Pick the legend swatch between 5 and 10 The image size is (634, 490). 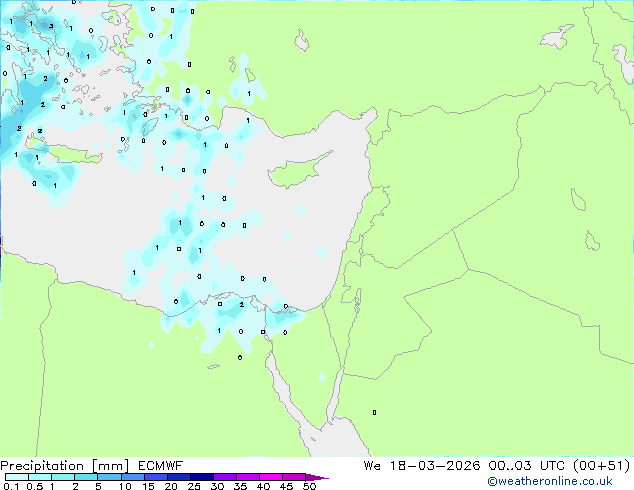[x=109, y=477]
